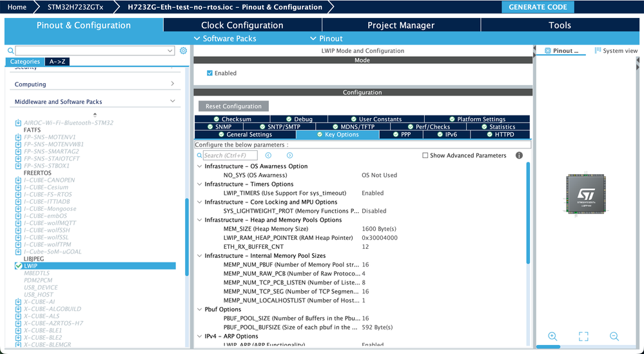This screenshot has height=354, width=644.
Task: Open the Pinout dropdown menu
Action: coord(326,38)
